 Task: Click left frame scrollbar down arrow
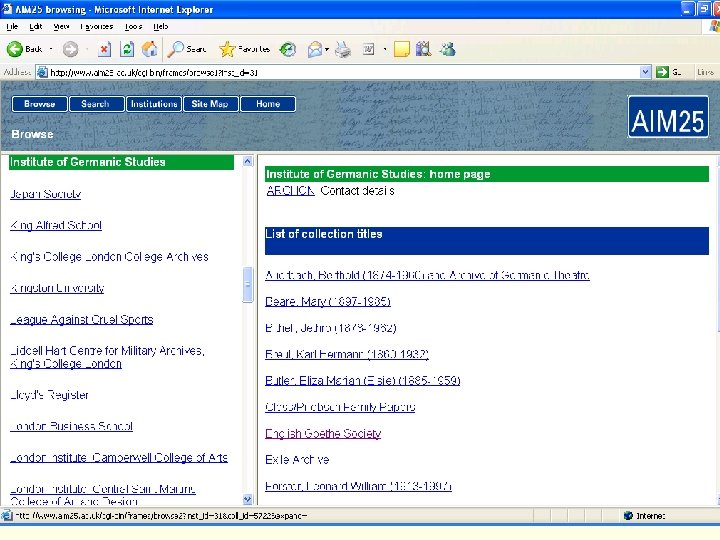click(x=248, y=499)
